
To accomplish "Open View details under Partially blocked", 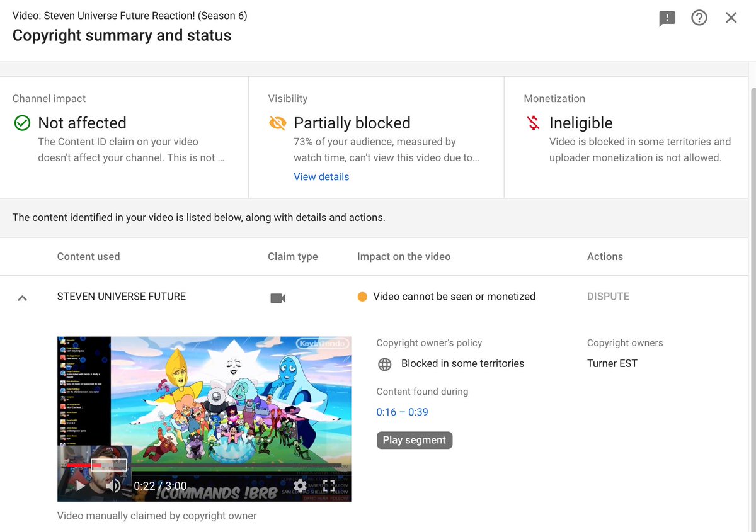I will (321, 177).
